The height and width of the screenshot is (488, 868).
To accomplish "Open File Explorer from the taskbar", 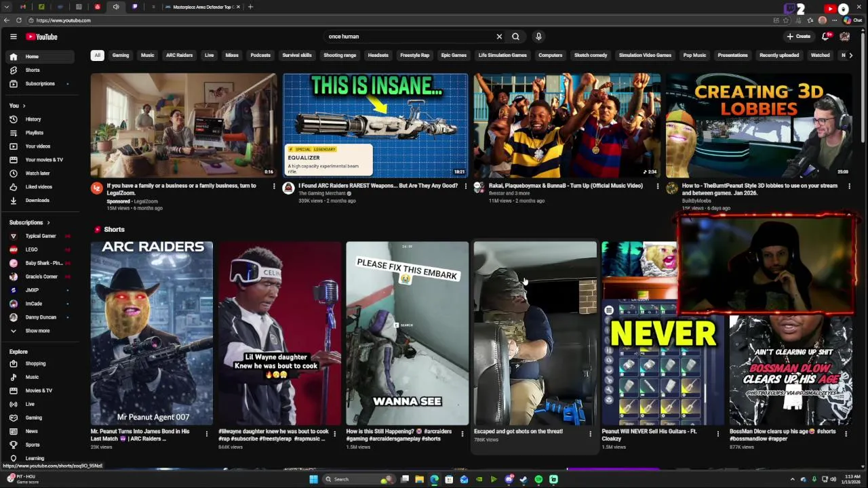I will 419,479.
